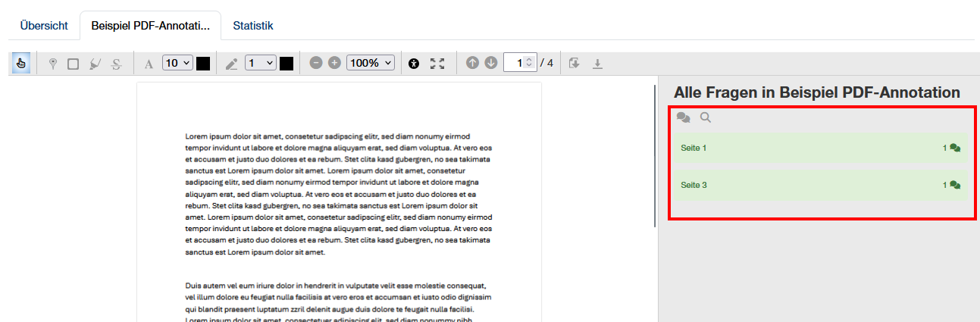Image resolution: width=980 pixels, height=322 pixels.
Task: Switch to the Übersicht tab
Action: click(44, 26)
